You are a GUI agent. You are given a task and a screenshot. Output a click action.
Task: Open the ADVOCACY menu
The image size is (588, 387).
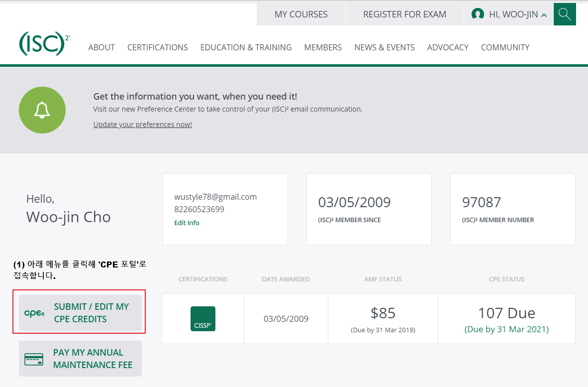(448, 47)
